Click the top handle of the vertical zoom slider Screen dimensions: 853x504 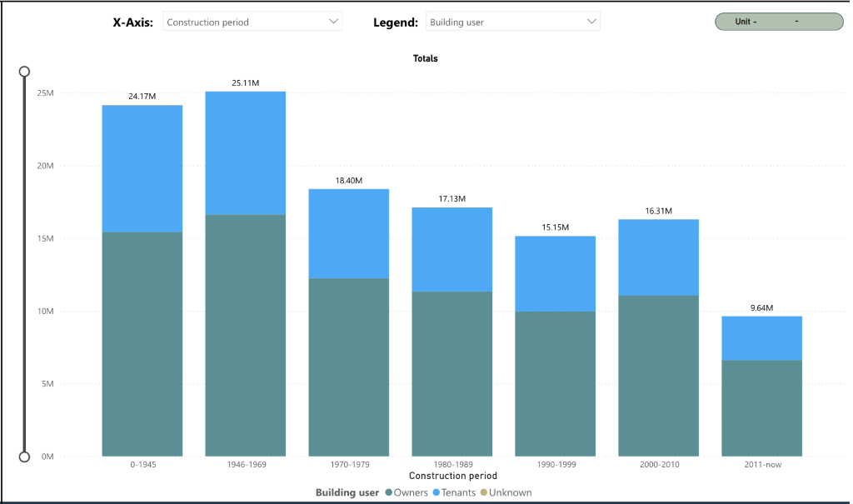tap(24, 72)
